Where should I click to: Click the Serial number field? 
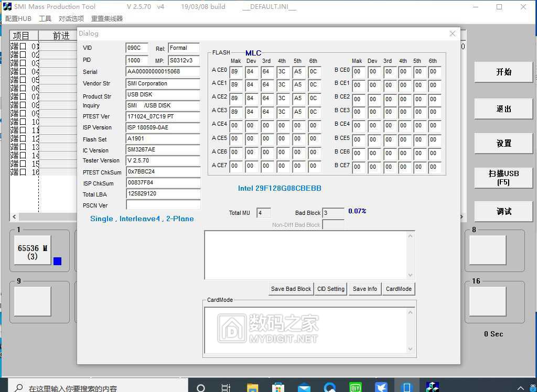[163, 72]
